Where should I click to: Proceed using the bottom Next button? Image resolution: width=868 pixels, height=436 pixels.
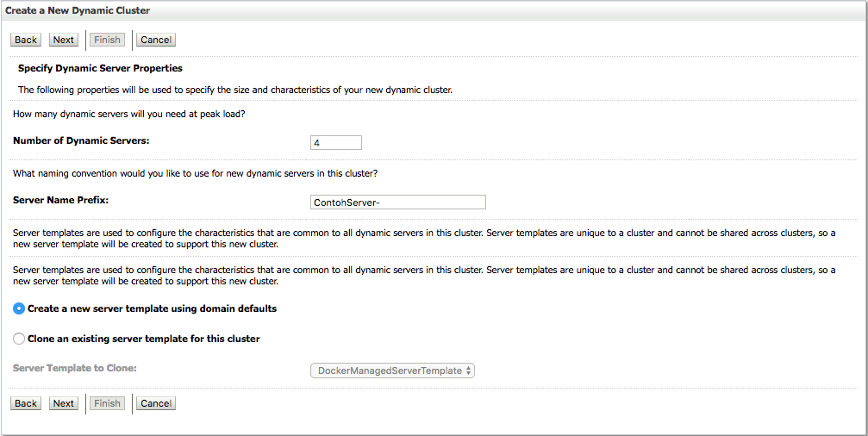click(x=64, y=403)
